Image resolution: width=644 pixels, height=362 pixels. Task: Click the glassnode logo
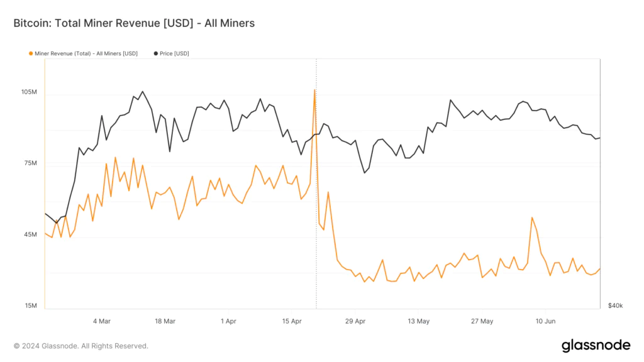(x=595, y=345)
